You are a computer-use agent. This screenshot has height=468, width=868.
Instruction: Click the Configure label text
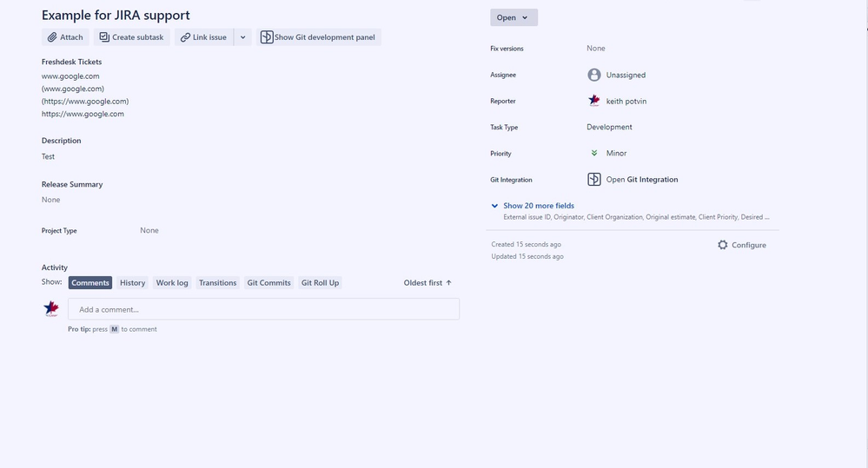tap(748, 245)
